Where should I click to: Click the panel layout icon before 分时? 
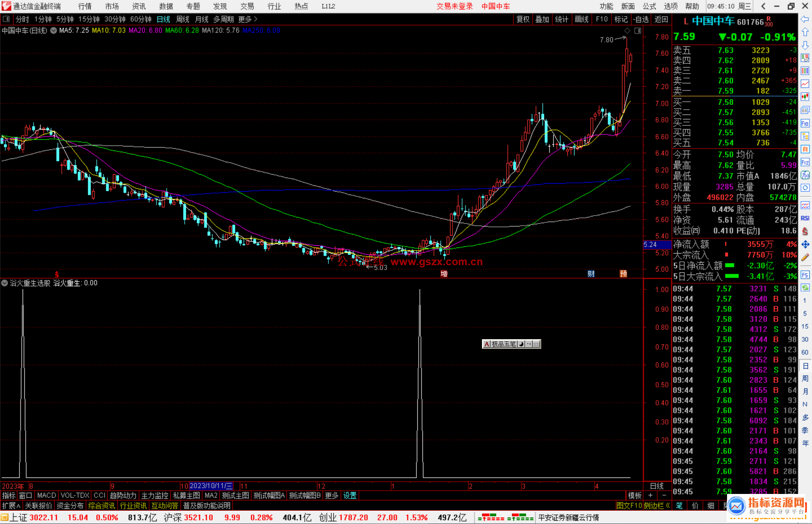pos(6,19)
